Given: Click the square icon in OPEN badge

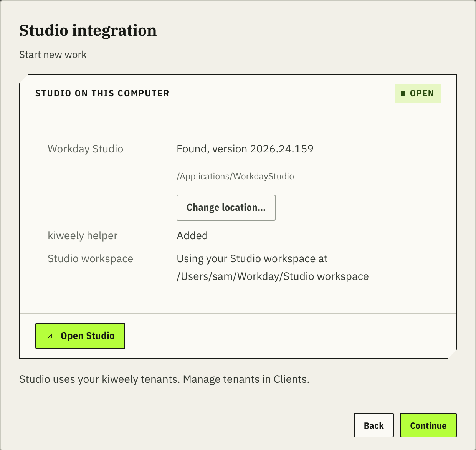Looking at the screenshot, I should click(x=403, y=93).
